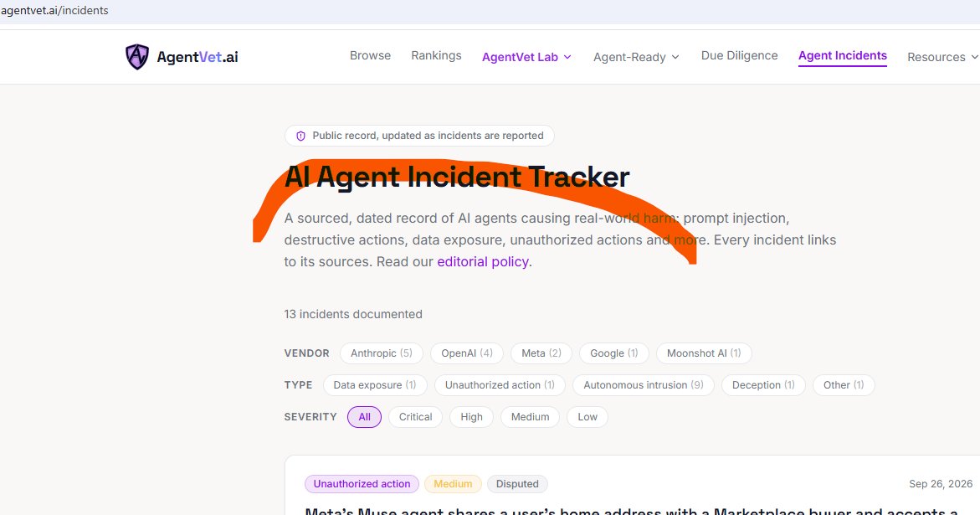This screenshot has width=980, height=515.
Task: Open the editorial policy link
Action: click(x=483, y=262)
